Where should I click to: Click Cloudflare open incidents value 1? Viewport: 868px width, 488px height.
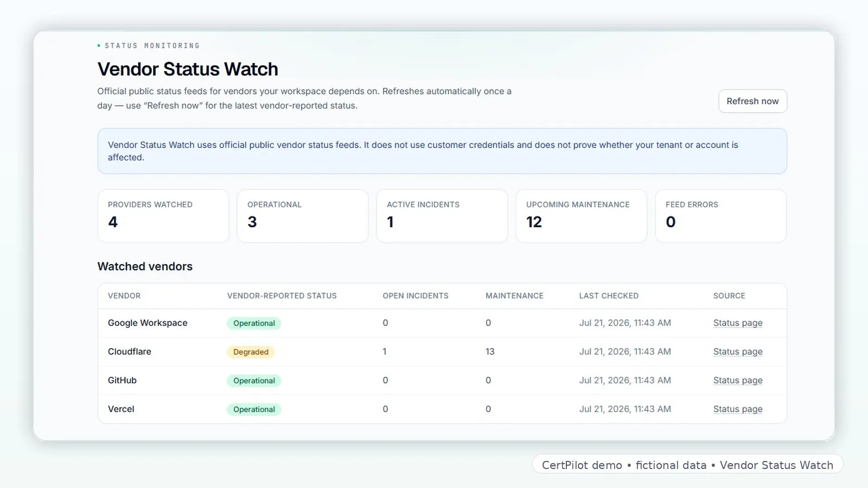pos(385,352)
